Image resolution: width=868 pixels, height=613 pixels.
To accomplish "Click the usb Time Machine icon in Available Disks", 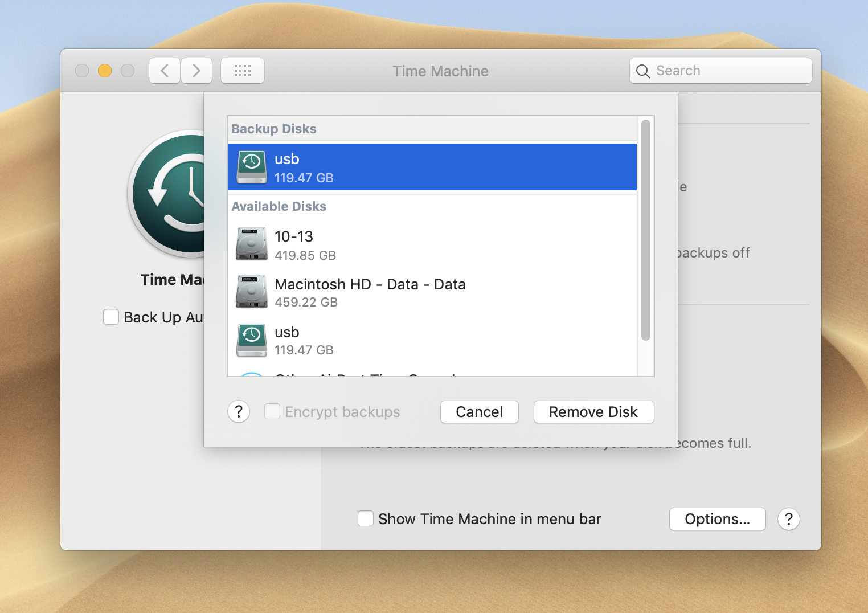I will 252,340.
